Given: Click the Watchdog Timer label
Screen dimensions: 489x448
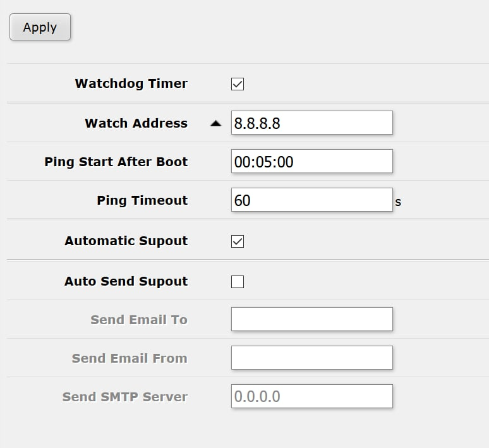Looking at the screenshot, I should [x=131, y=83].
